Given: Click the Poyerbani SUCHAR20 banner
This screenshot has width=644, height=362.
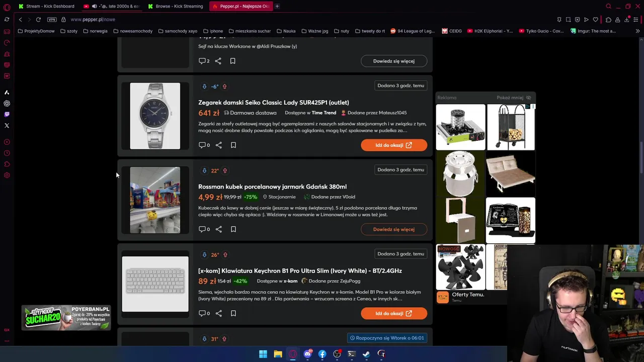Looking at the screenshot, I should click(x=66, y=318).
